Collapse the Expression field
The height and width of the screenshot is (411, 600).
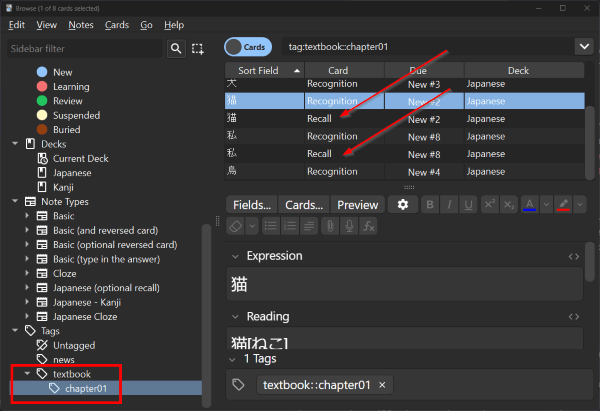point(235,256)
